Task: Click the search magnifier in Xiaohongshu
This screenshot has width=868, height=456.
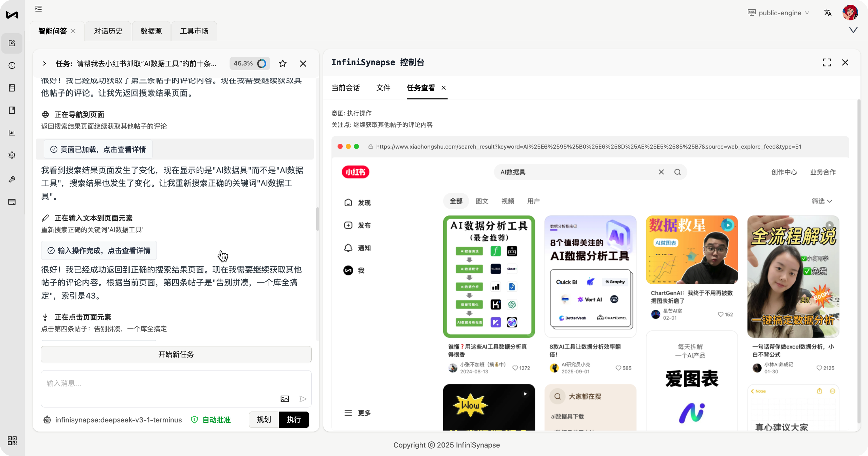Action: 677,172
